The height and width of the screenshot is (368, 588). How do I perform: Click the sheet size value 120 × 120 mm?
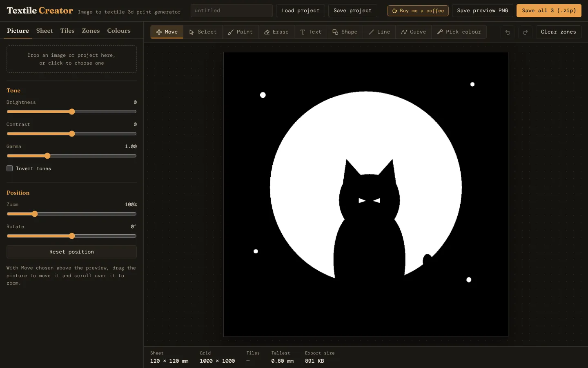point(169,361)
